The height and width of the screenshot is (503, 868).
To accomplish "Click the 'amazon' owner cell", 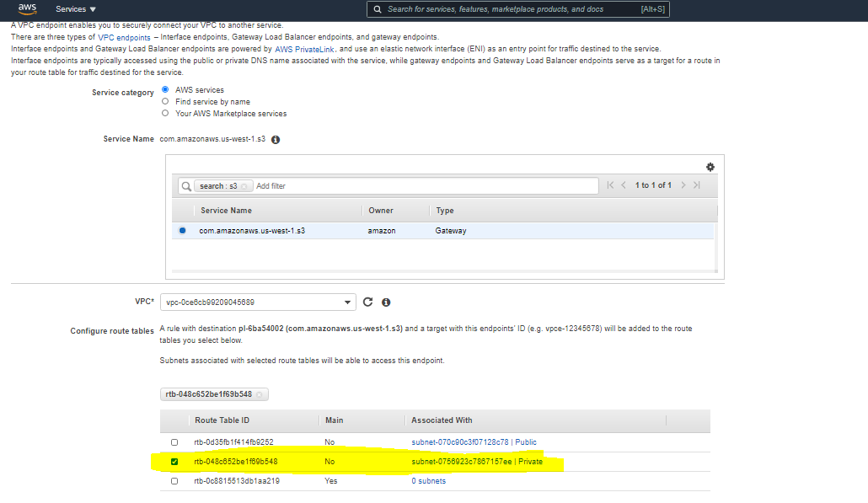I will [382, 231].
